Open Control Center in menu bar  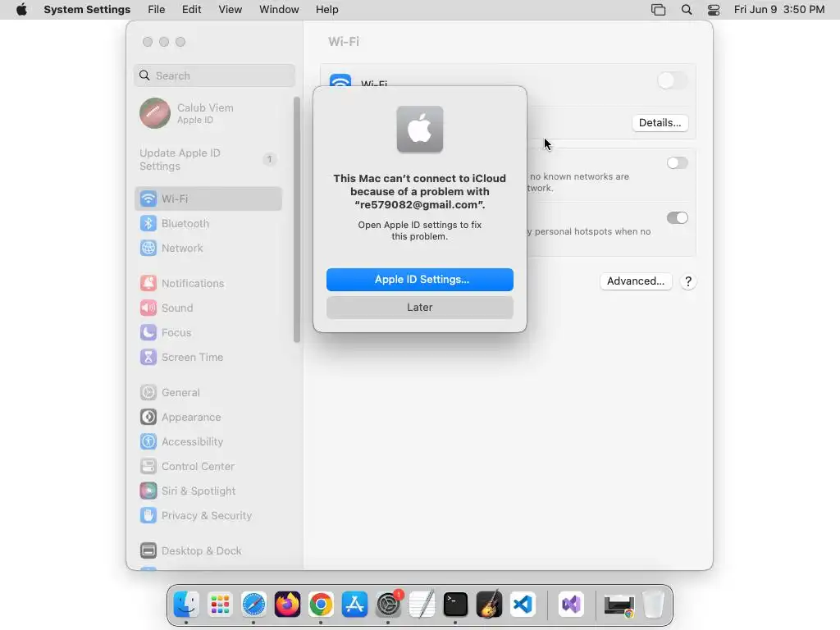[714, 10]
